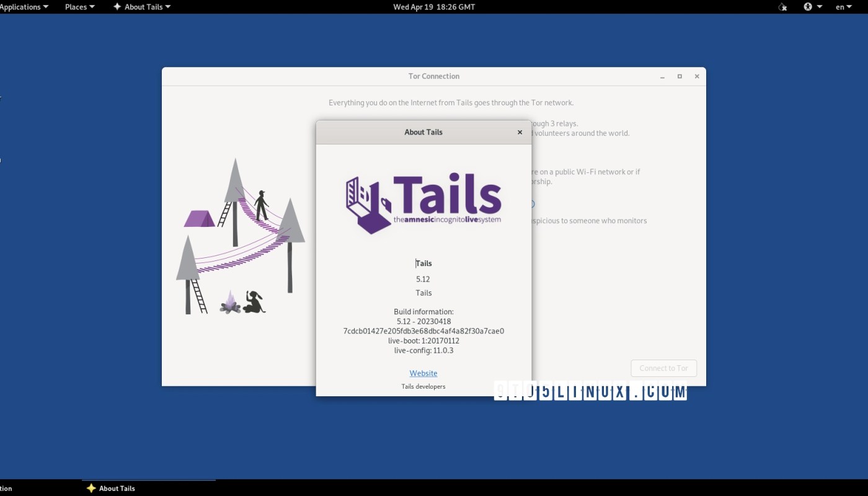Click the About Tails dialog title bar

point(423,132)
